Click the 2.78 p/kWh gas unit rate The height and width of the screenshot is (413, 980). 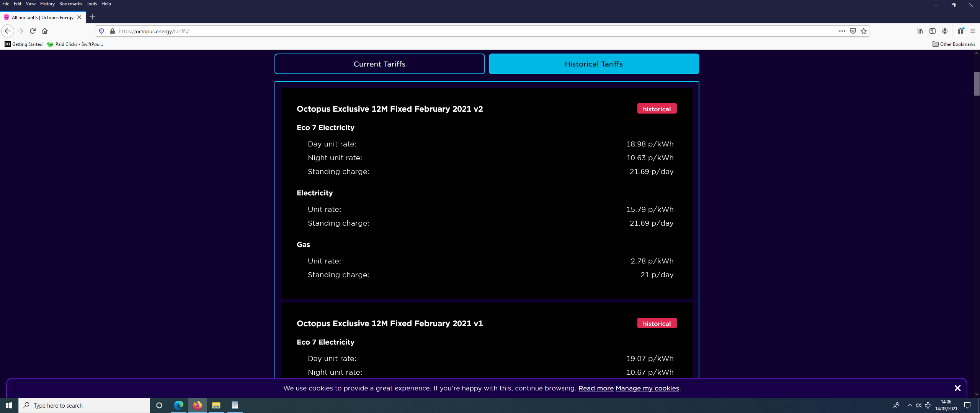coord(652,261)
